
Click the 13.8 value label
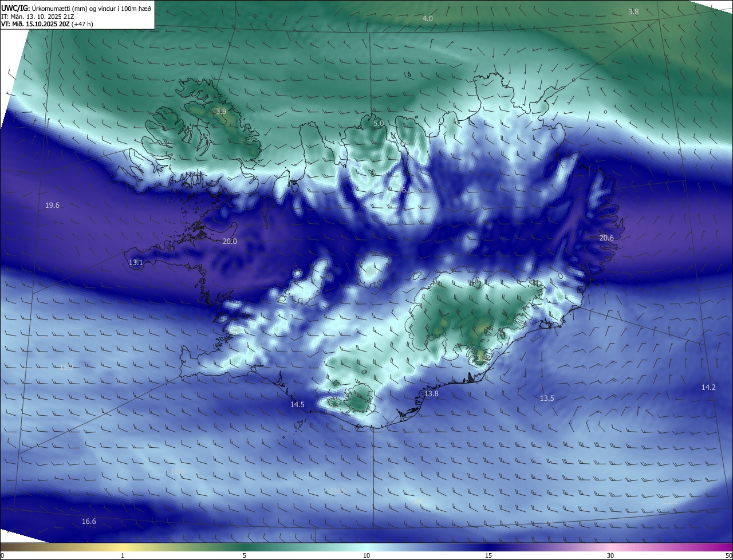[x=431, y=393]
